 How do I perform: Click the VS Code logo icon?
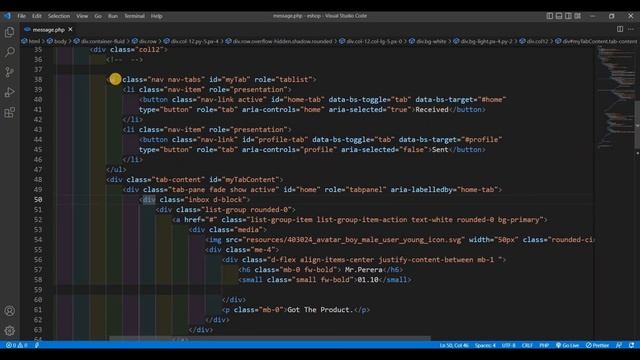point(7,16)
